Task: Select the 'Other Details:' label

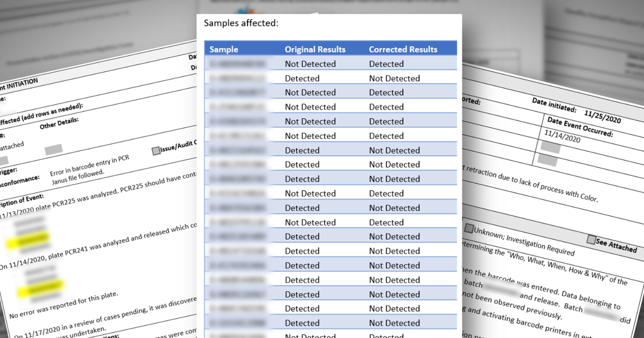Action: point(60,123)
